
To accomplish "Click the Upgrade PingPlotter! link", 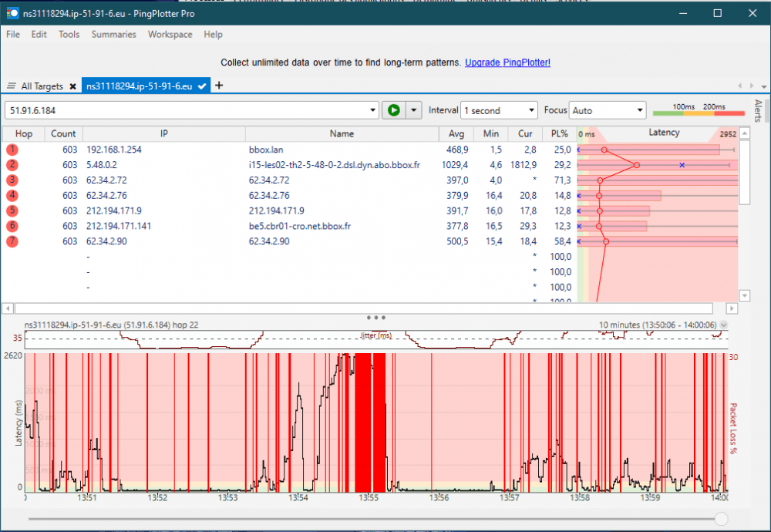I will click(x=507, y=62).
